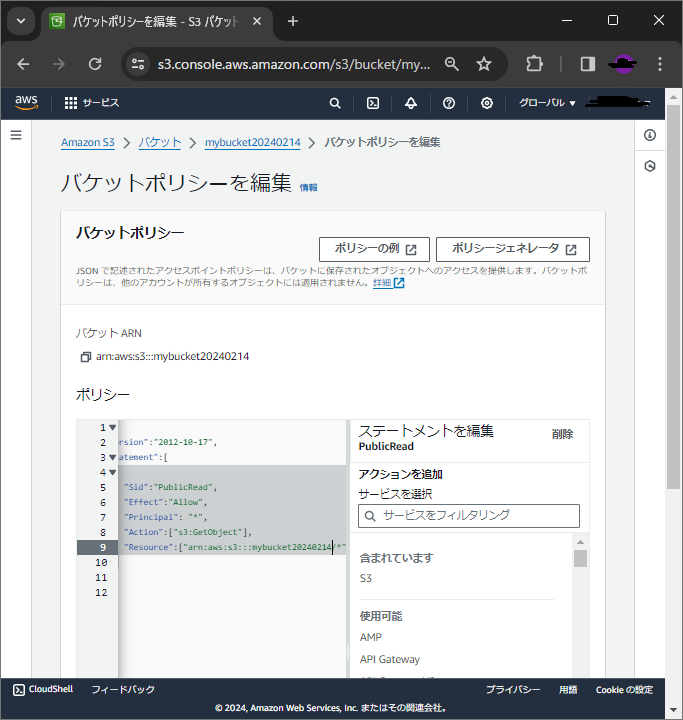Open 用語 footer link
This screenshot has height=720, width=683.
pos(568,690)
